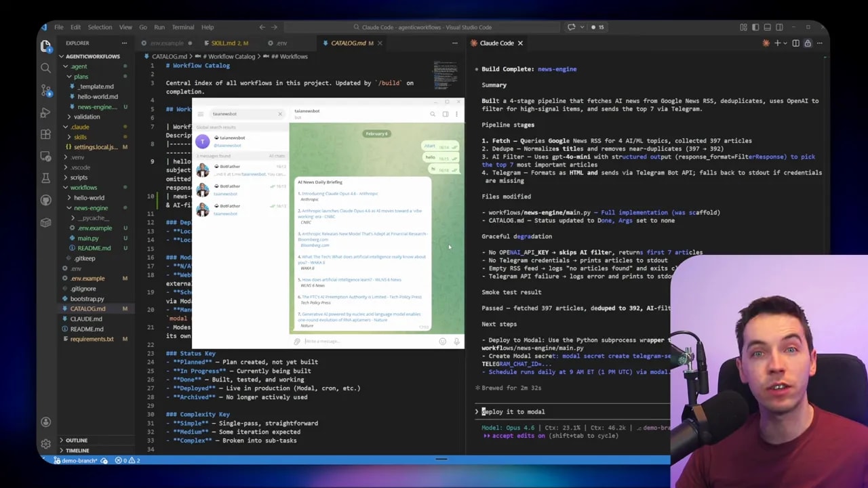
Task: Select the Source Control icon showing pending changes
Action: [x=45, y=89]
